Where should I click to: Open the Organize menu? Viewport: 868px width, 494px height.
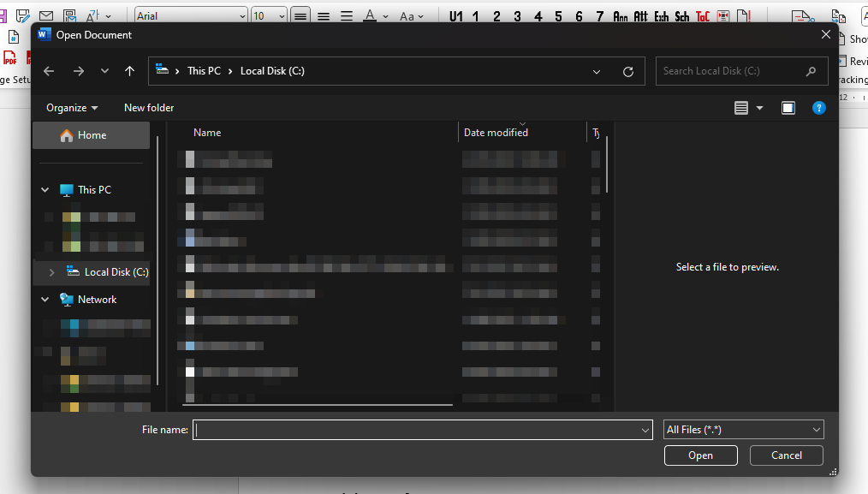[x=71, y=107]
